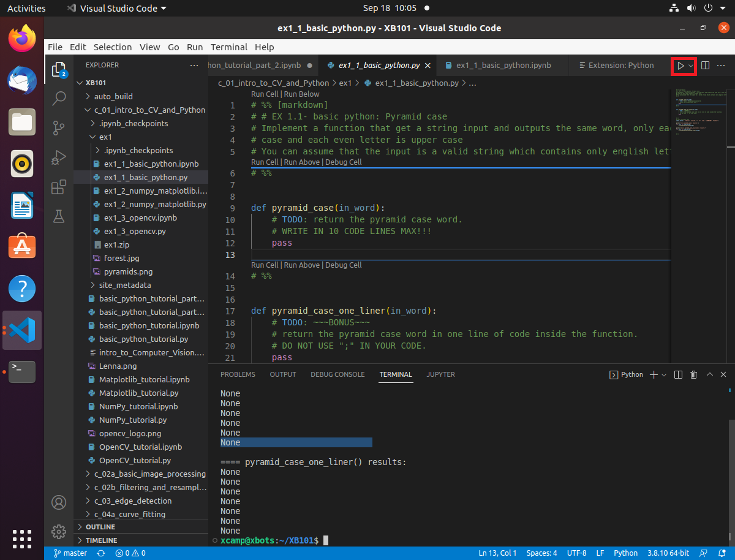Click the Ln 13, Col 1 position indicator
The image size is (735, 560).
(497, 553)
